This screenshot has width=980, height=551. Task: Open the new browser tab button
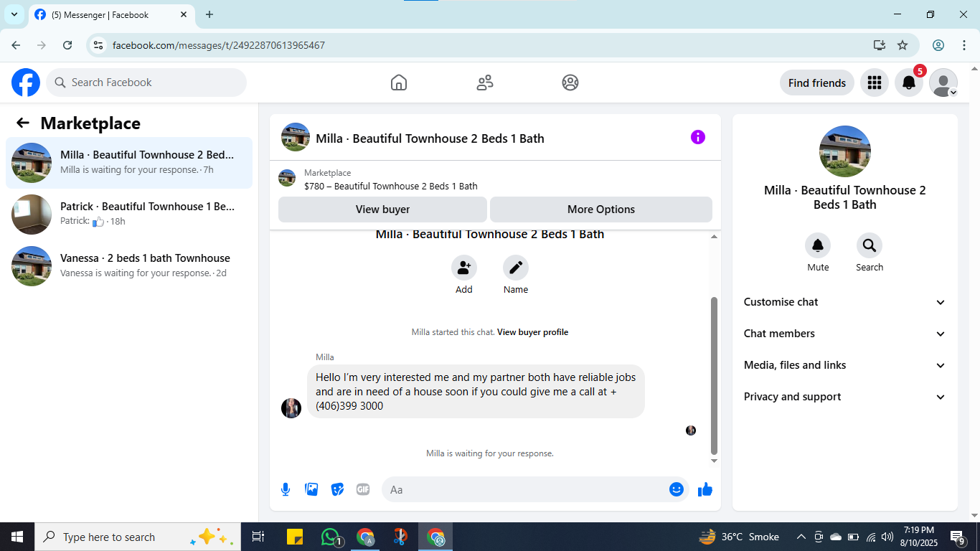(x=209, y=14)
